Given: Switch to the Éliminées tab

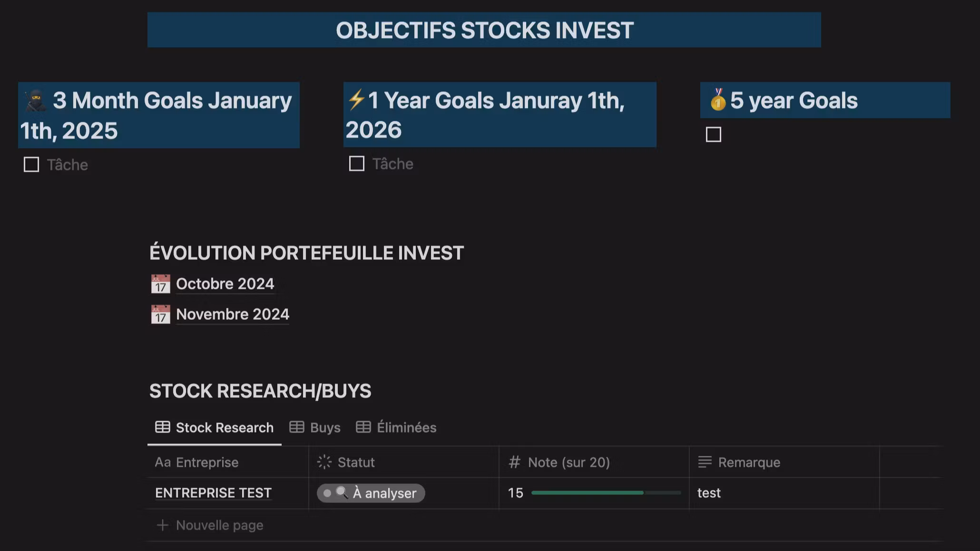Looking at the screenshot, I should tap(396, 427).
